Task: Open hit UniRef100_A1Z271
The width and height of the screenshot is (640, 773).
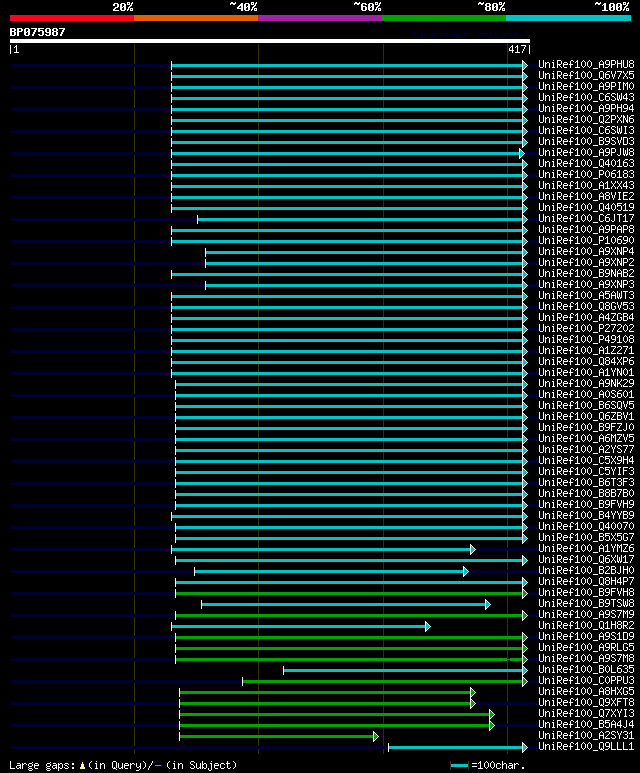Action: click(586, 351)
